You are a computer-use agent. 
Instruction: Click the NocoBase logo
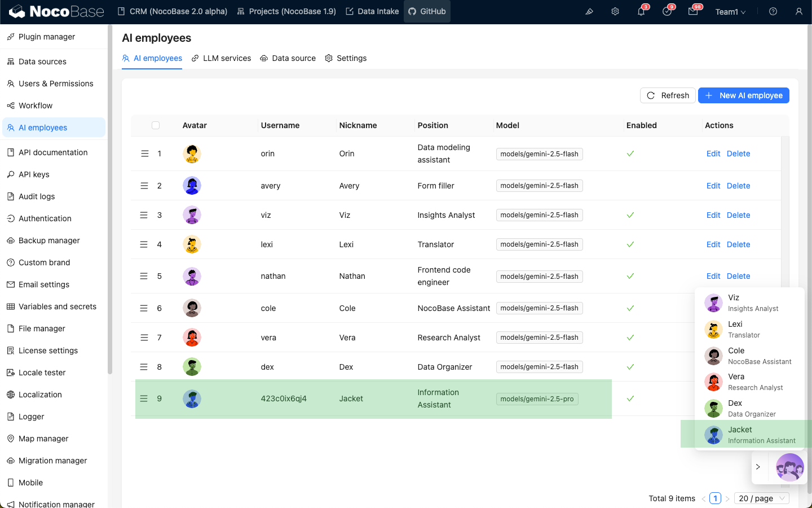tap(56, 11)
